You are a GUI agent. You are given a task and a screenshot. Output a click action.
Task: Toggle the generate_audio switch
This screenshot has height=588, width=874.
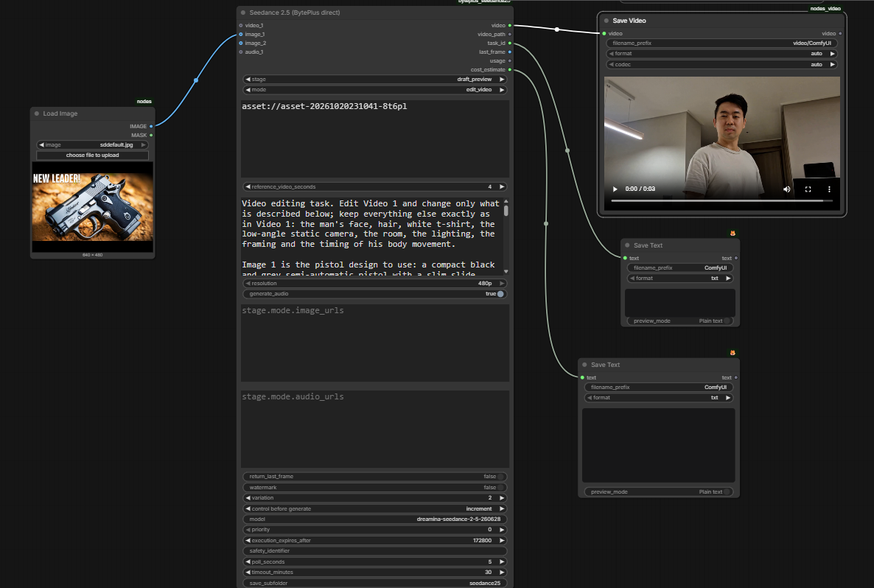[500, 294]
